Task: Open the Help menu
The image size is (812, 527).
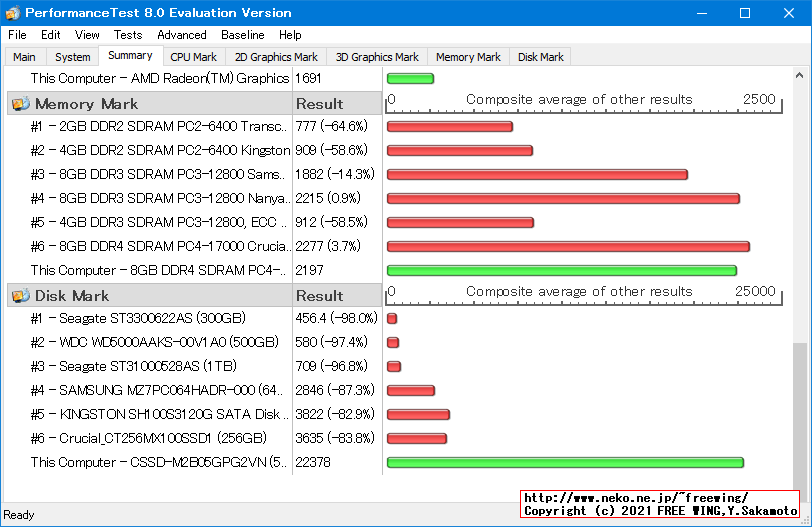Action: pos(290,35)
